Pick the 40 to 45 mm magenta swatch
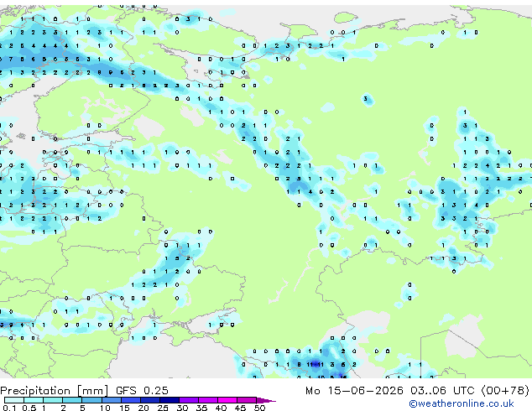The height and width of the screenshot is (411, 532). 227,400
